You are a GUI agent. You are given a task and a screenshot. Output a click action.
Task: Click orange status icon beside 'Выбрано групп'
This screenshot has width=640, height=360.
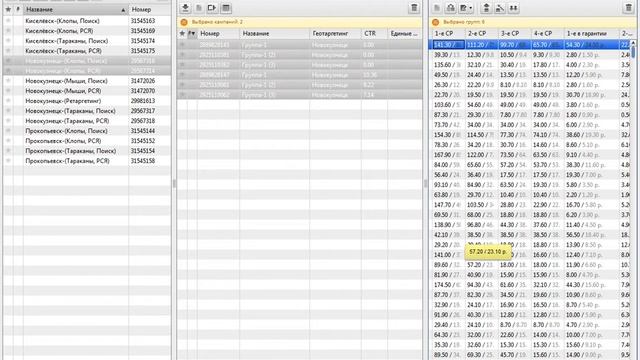(x=436, y=22)
